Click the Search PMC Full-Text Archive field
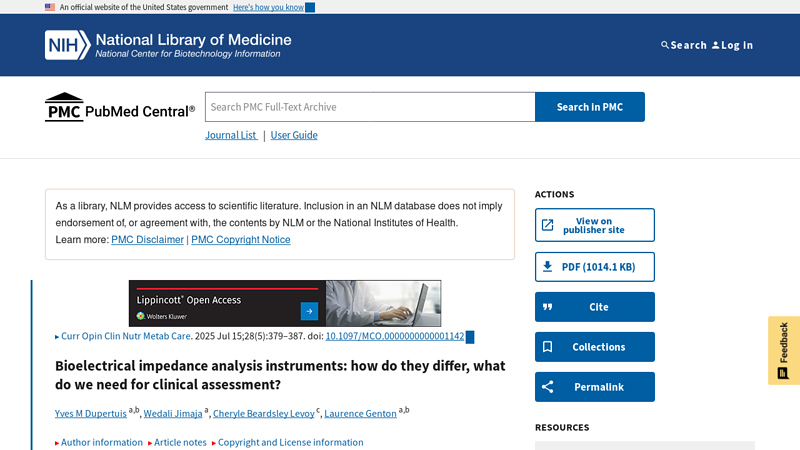This screenshot has height=450, width=800. [370, 107]
